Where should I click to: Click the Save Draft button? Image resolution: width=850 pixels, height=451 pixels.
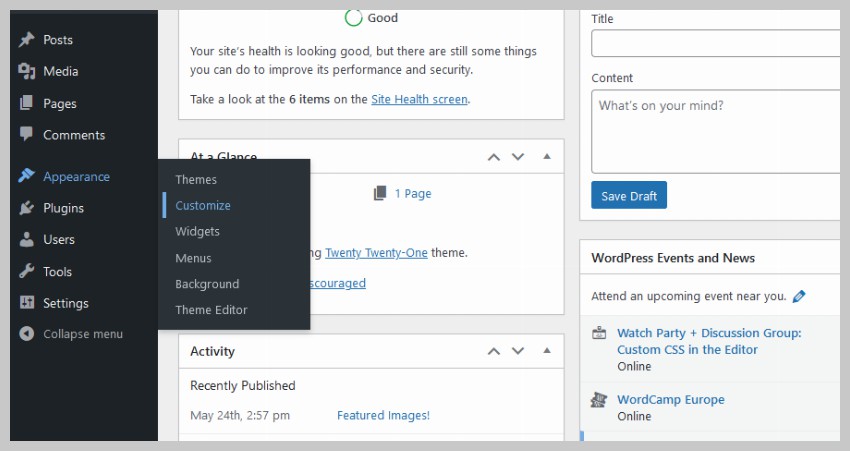click(x=629, y=195)
